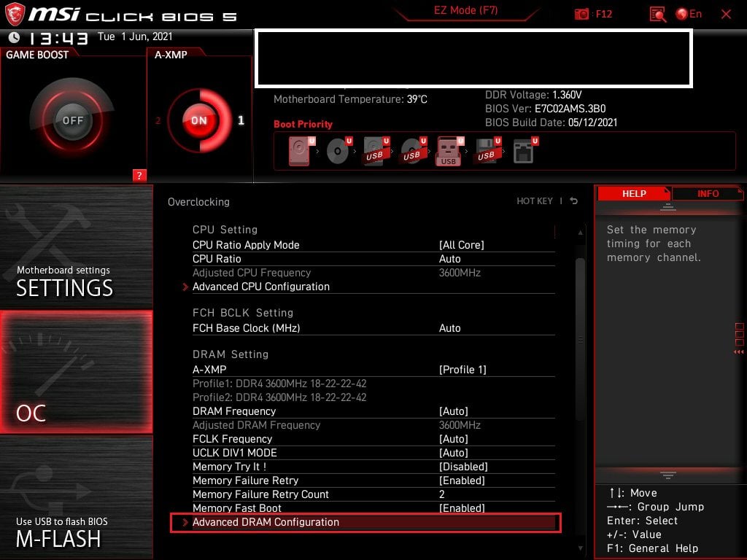Select the USB key boot device
Viewport: 747px width, 560px height.
click(450, 152)
